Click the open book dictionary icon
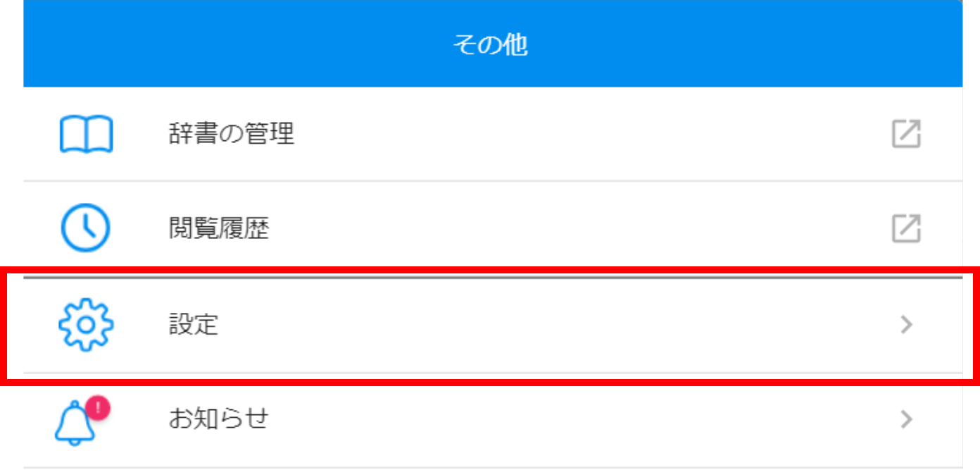Screen dimensions: 980x470 tap(86, 135)
